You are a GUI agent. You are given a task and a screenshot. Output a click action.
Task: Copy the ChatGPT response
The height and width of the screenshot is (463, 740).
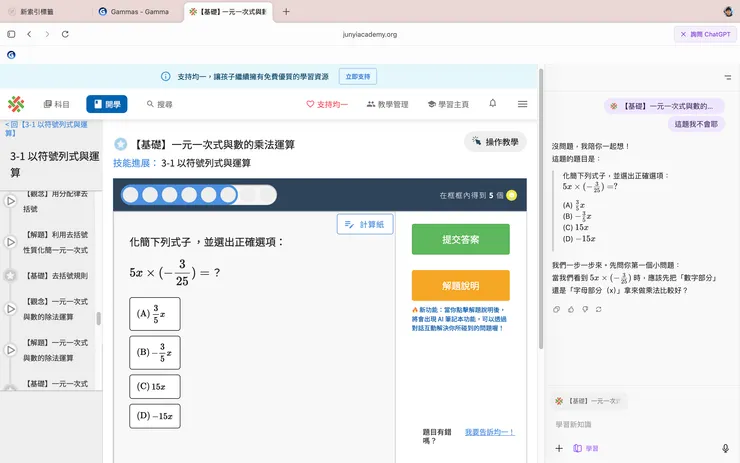click(x=557, y=310)
